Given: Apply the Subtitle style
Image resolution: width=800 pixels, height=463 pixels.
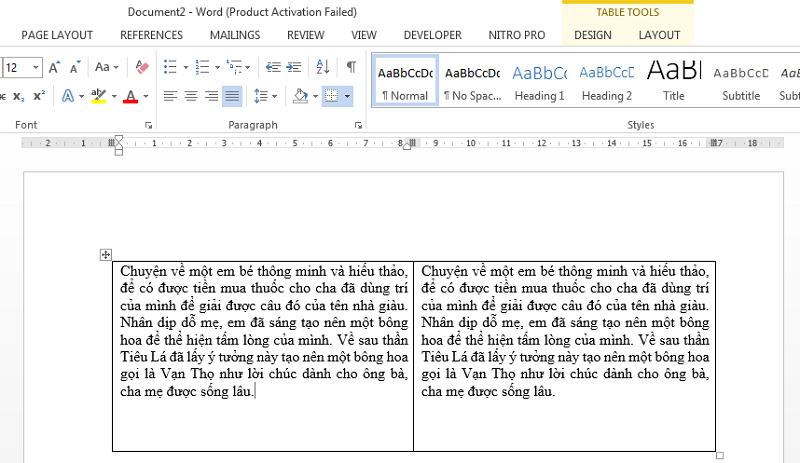Looking at the screenshot, I should (x=741, y=81).
